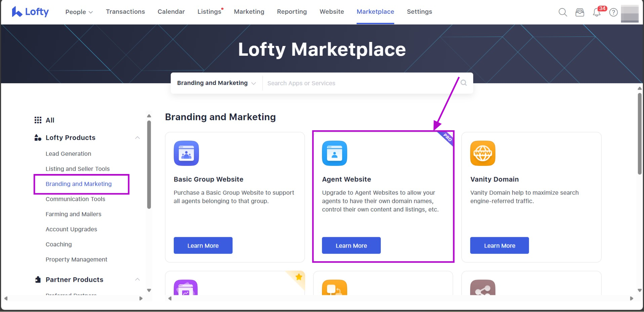Select Farming and Mailers category
Screen dimensions: 644x312
pyautogui.click(x=73, y=214)
